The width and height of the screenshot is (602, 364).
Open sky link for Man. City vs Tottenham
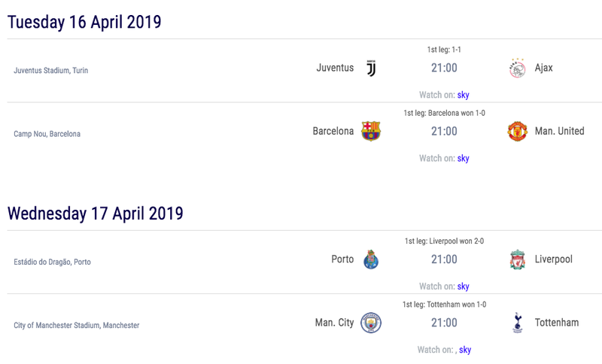465,350
